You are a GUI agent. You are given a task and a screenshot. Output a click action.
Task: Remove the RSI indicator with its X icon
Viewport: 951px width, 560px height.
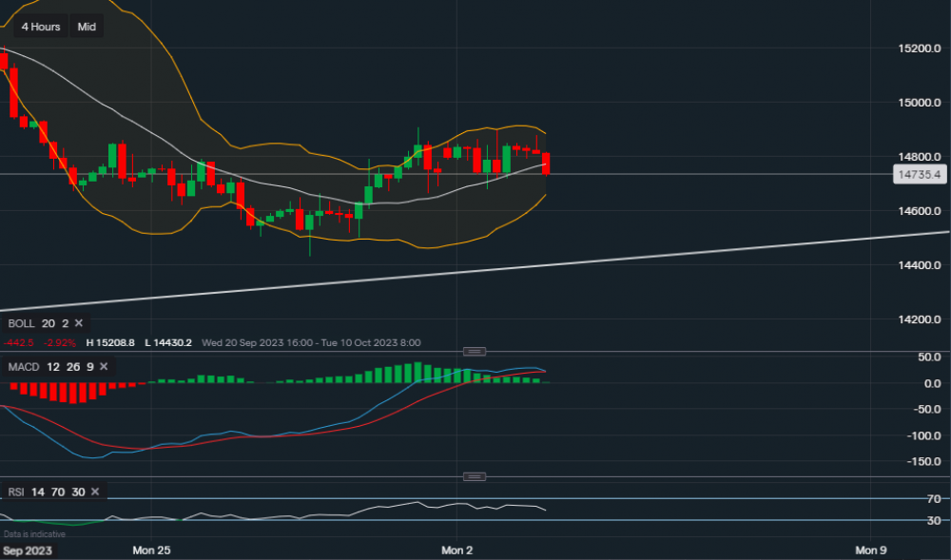pyautogui.click(x=93, y=492)
